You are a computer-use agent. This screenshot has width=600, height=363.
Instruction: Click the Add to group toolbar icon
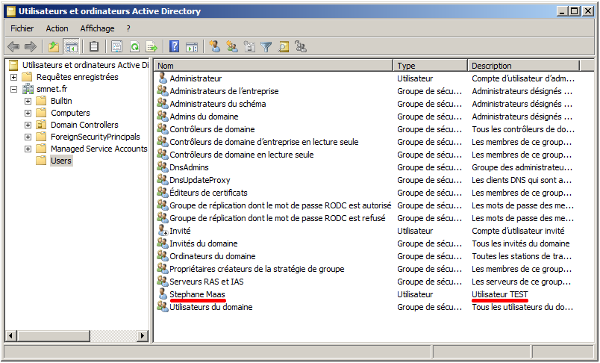(301, 46)
